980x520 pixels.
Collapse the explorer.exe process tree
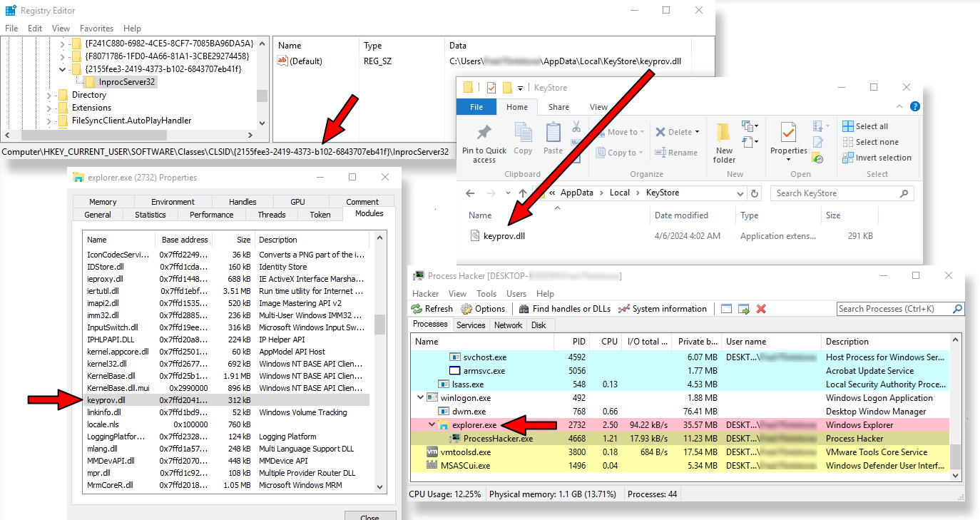(x=432, y=425)
